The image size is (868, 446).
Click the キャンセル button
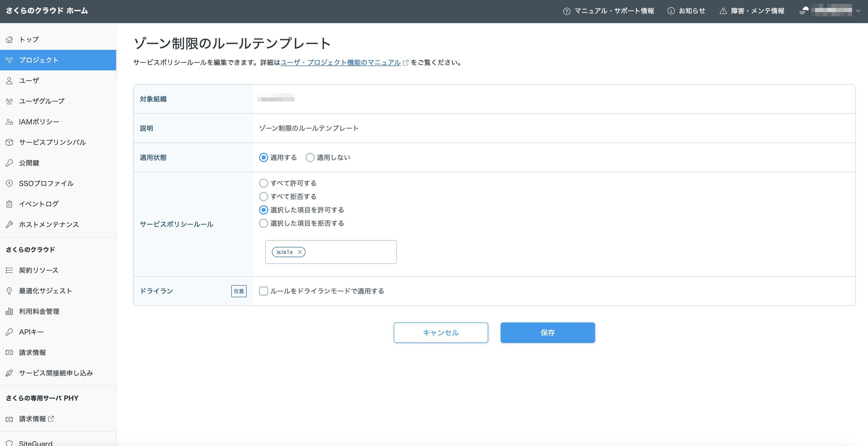click(x=441, y=333)
